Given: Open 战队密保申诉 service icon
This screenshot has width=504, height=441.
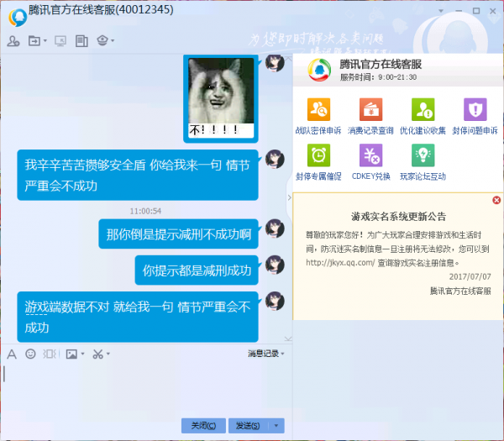Looking at the screenshot, I should click(318, 109).
